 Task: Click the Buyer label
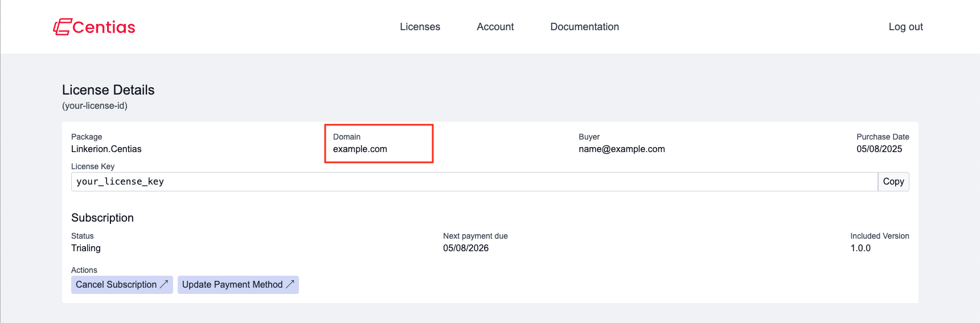coord(589,137)
